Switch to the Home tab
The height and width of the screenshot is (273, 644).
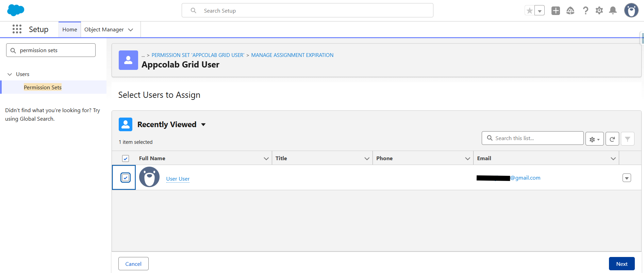click(70, 30)
